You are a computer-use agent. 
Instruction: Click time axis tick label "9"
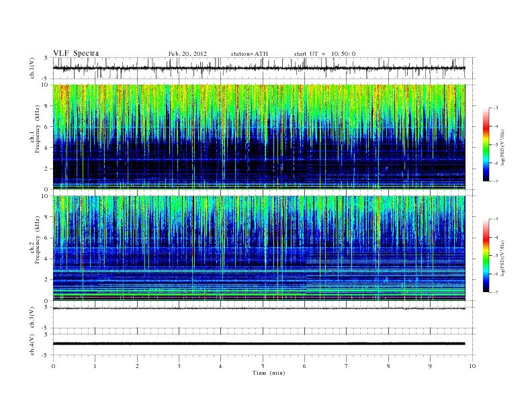point(430,366)
